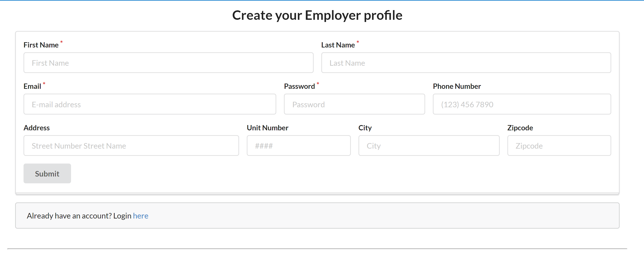This screenshot has height=253, width=644.
Task: Click the Unit Number label
Action: [267, 128]
